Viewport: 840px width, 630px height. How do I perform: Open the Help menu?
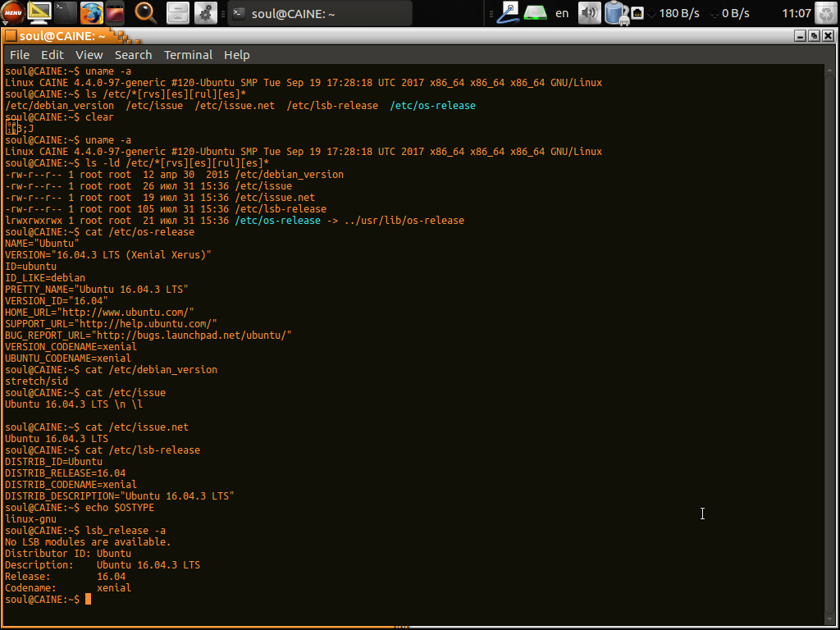point(237,55)
